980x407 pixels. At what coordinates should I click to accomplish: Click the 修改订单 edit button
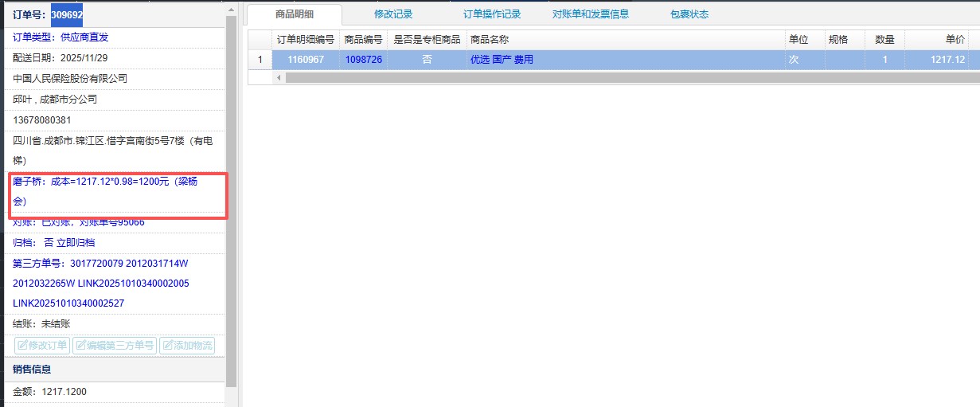pos(42,346)
